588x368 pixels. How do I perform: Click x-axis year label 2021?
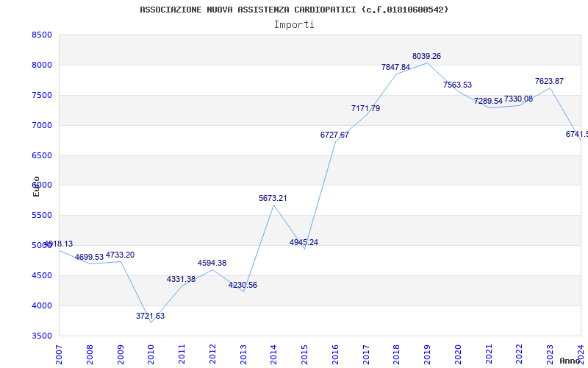click(489, 355)
